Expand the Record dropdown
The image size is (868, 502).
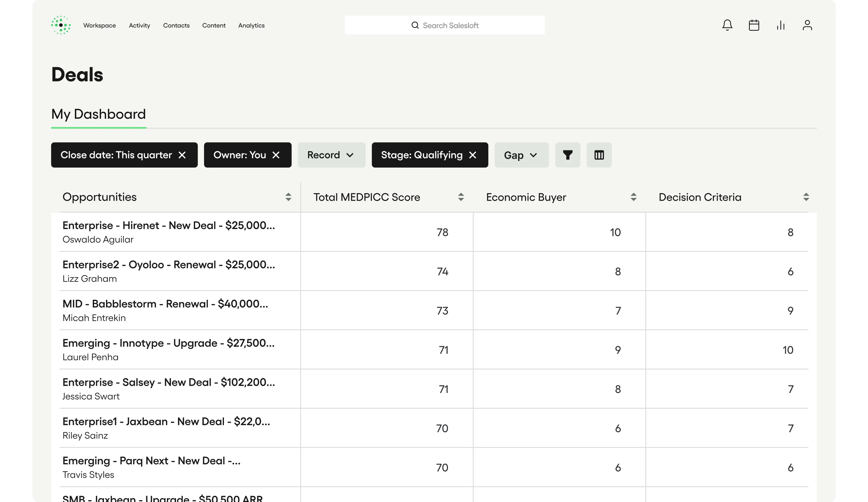pyautogui.click(x=331, y=155)
